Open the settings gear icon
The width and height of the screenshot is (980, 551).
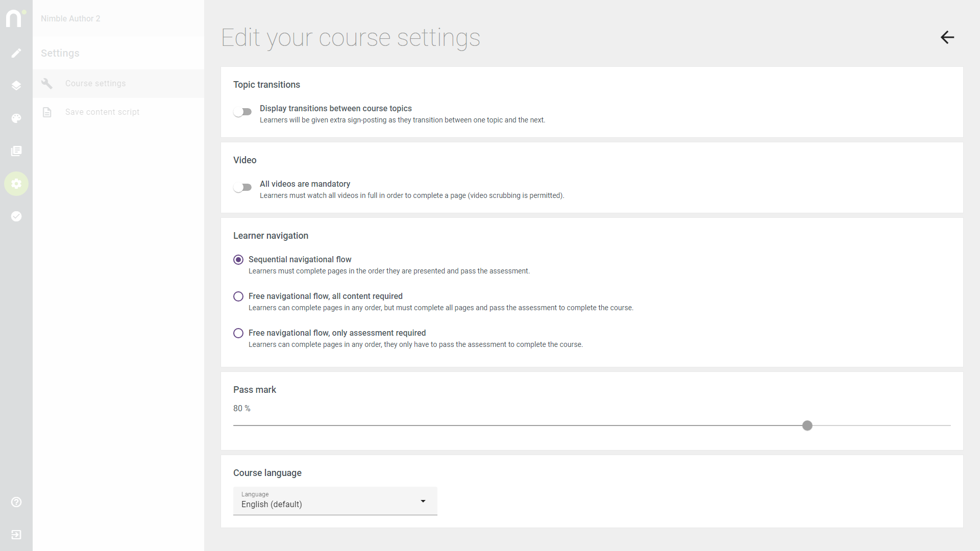(x=16, y=184)
